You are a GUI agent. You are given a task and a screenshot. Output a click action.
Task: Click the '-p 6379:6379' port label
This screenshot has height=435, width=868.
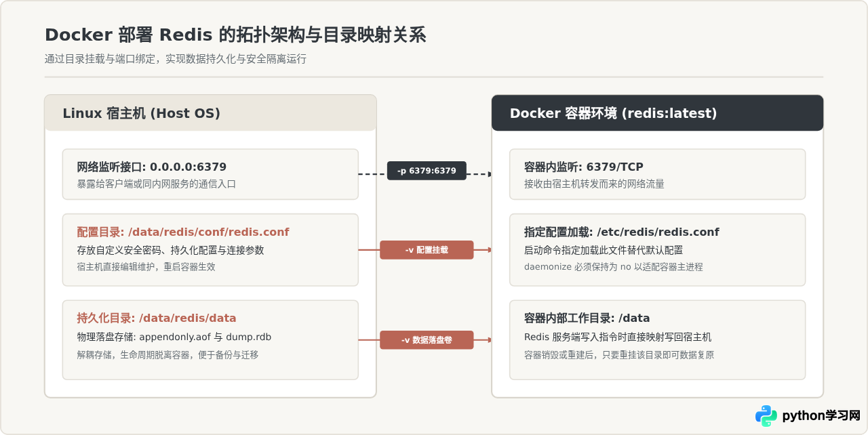click(427, 171)
